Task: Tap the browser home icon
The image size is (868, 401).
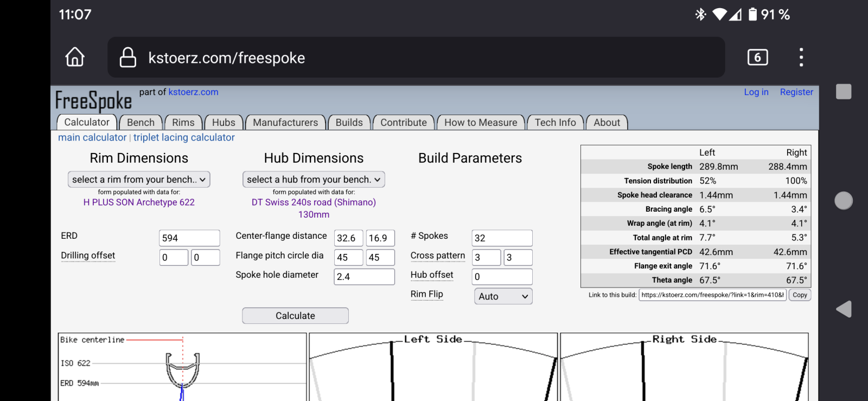Action: coord(75,57)
